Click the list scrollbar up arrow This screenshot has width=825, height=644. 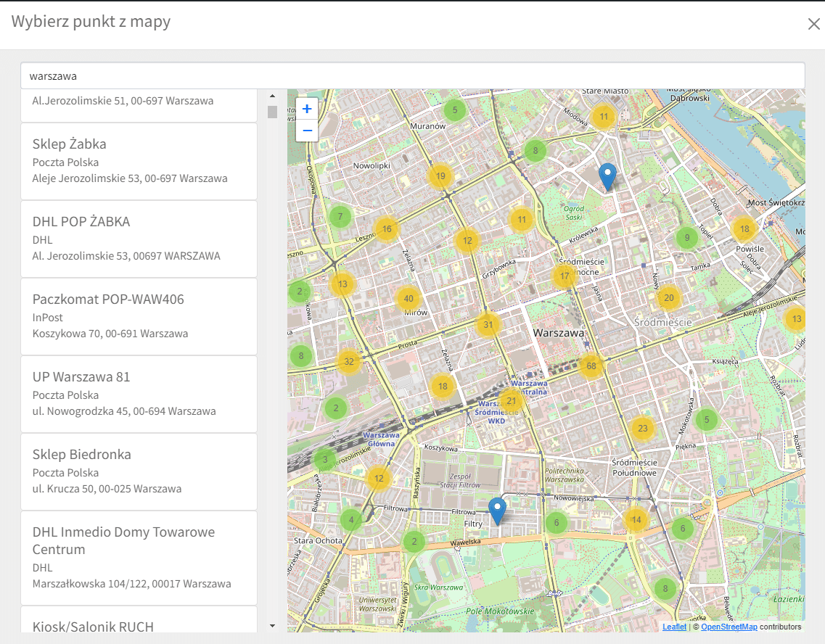click(x=272, y=96)
